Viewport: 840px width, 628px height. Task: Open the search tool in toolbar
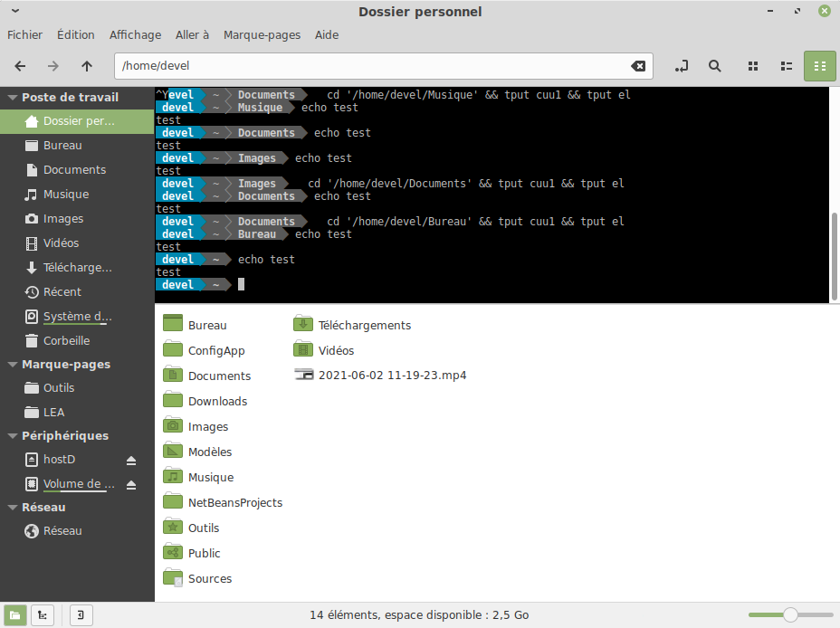click(714, 65)
